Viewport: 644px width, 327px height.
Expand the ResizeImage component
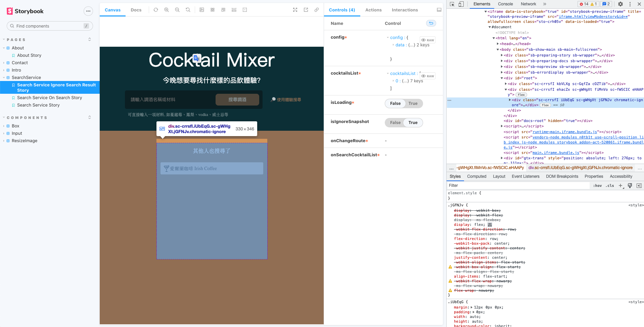[25, 141]
